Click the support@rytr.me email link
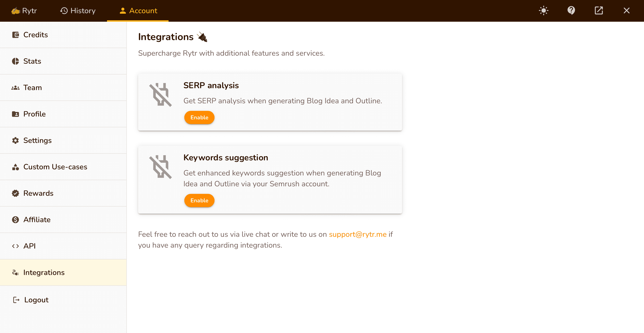The image size is (644, 333). (358, 234)
